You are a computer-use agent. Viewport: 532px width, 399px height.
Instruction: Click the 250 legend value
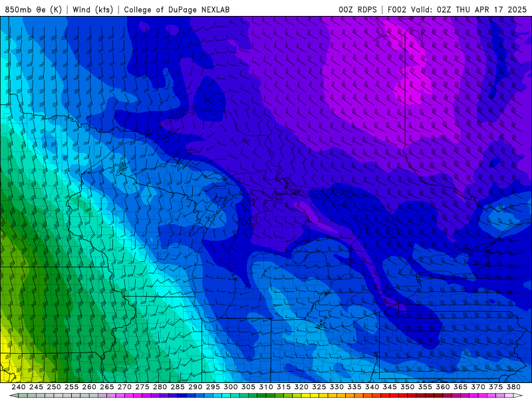tap(54, 387)
